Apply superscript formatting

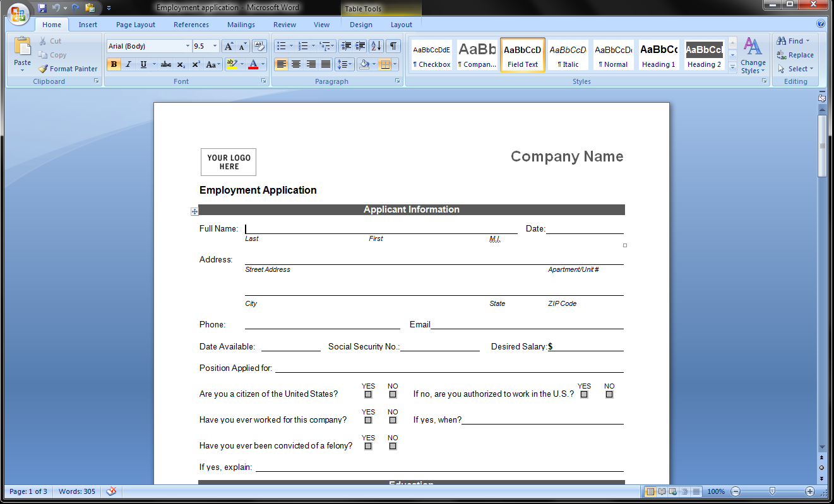(x=196, y=64)
